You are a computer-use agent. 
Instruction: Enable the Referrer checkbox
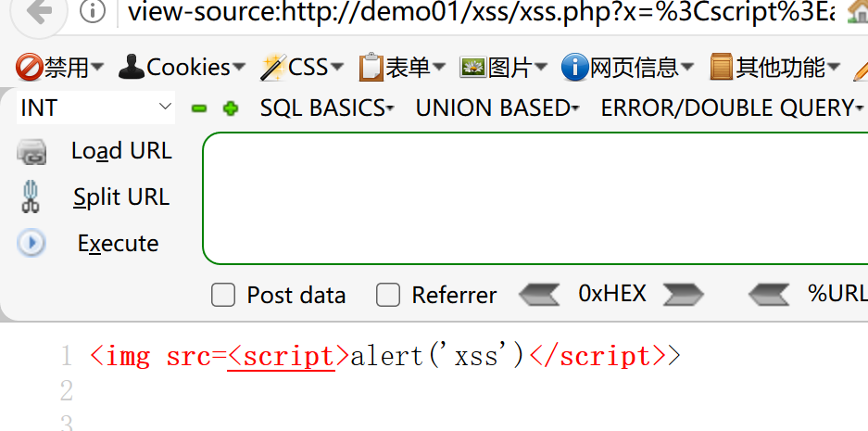388,296
